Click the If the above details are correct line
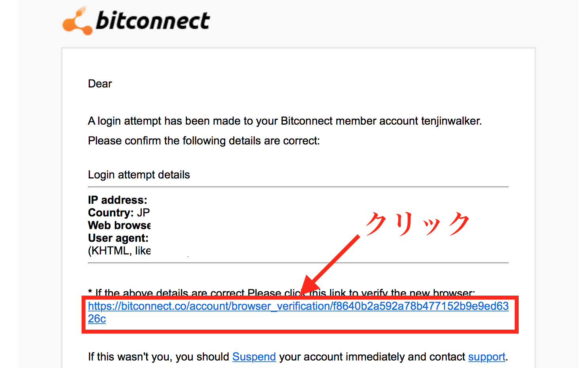Screen dimensions: 588x368 pos(281,293)
